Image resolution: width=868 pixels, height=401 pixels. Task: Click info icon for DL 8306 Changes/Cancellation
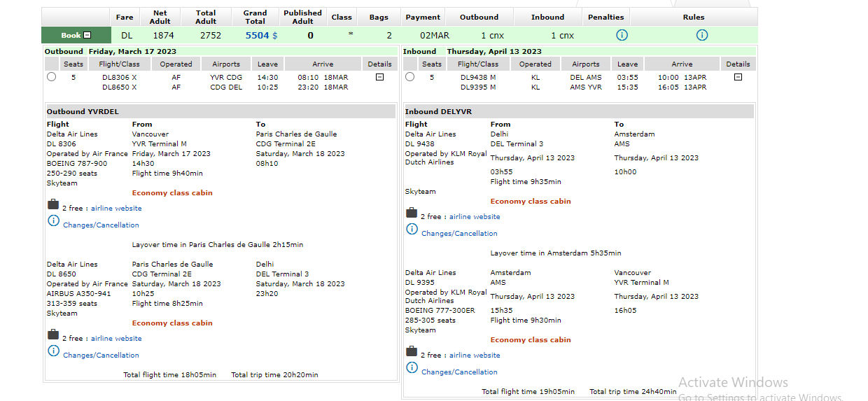pos(53,221)
